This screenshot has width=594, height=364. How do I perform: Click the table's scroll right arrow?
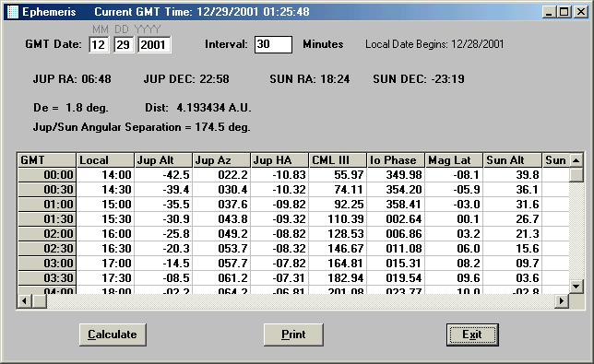coord(562,301)
